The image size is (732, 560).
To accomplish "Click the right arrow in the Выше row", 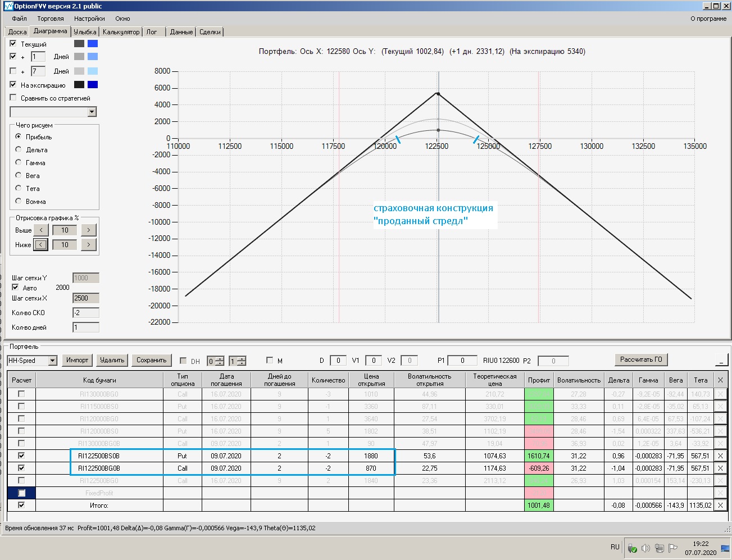I will click(89, 230).
